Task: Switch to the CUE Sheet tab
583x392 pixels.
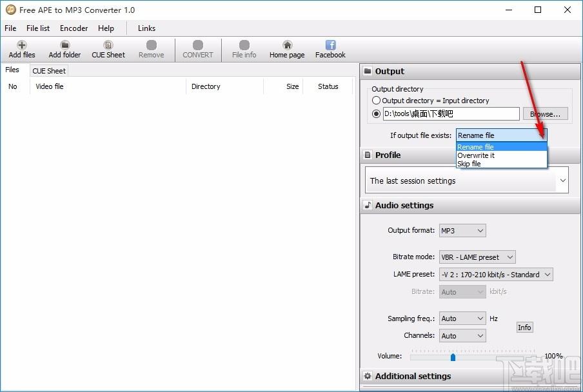Action: (x=49, y=71)
